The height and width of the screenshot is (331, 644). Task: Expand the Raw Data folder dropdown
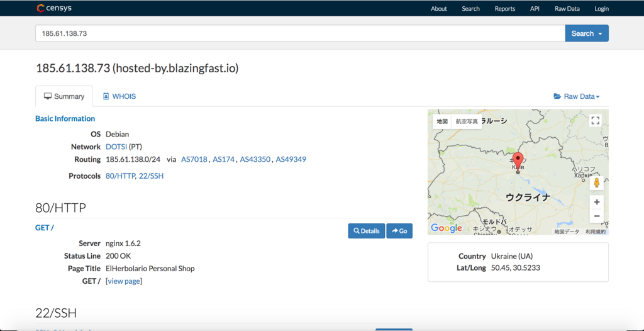(577, 96)
